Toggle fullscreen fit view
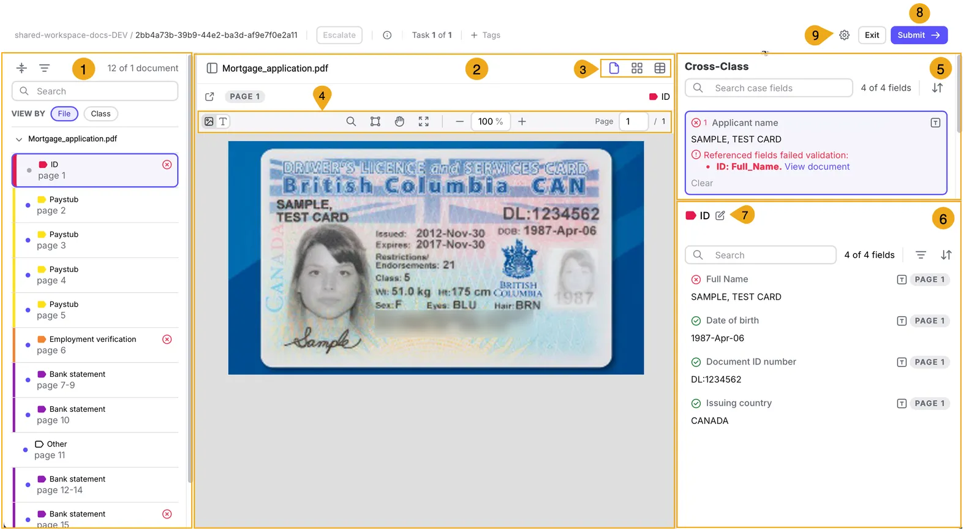 coord(423,121)
